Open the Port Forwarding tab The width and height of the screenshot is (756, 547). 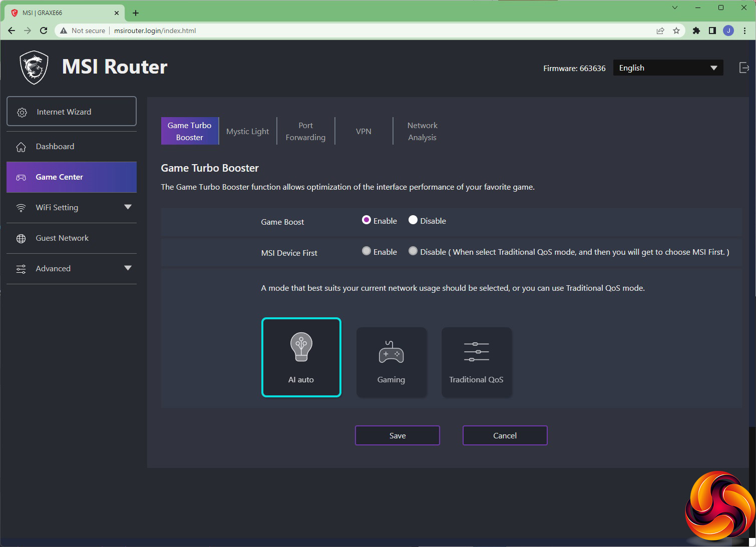tap(305, 131)
